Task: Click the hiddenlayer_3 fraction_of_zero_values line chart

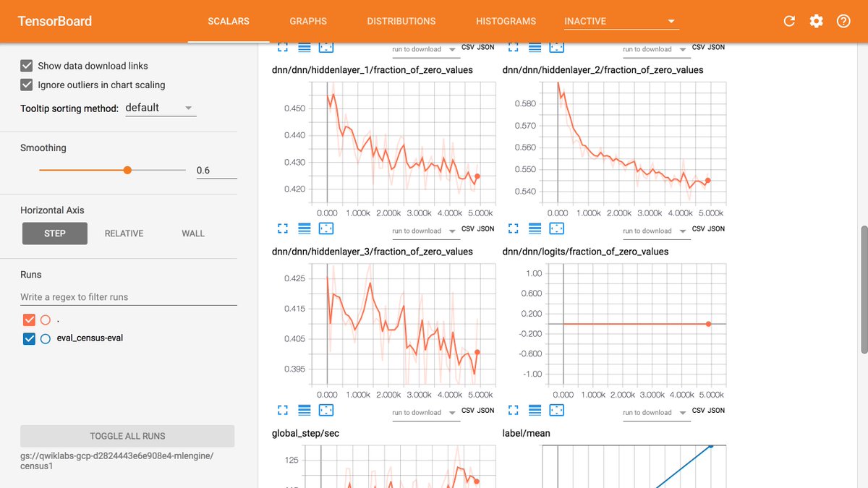Action: point(404,325)
